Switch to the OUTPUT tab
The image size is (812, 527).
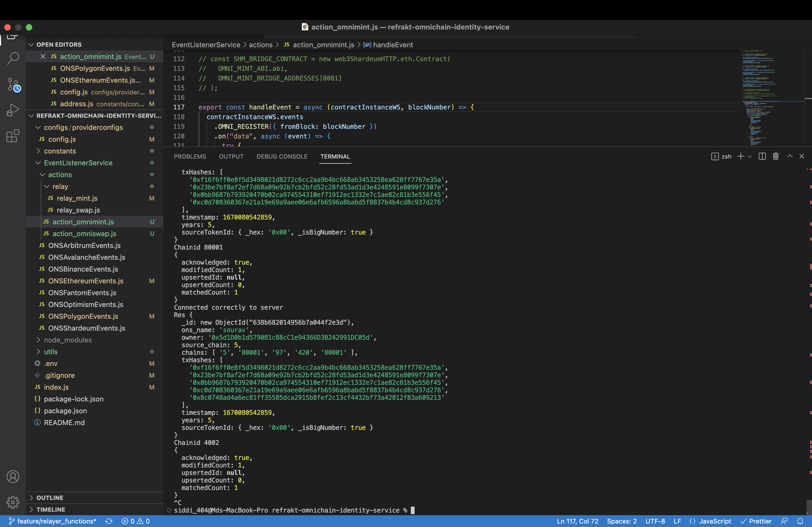click(231, 156)
